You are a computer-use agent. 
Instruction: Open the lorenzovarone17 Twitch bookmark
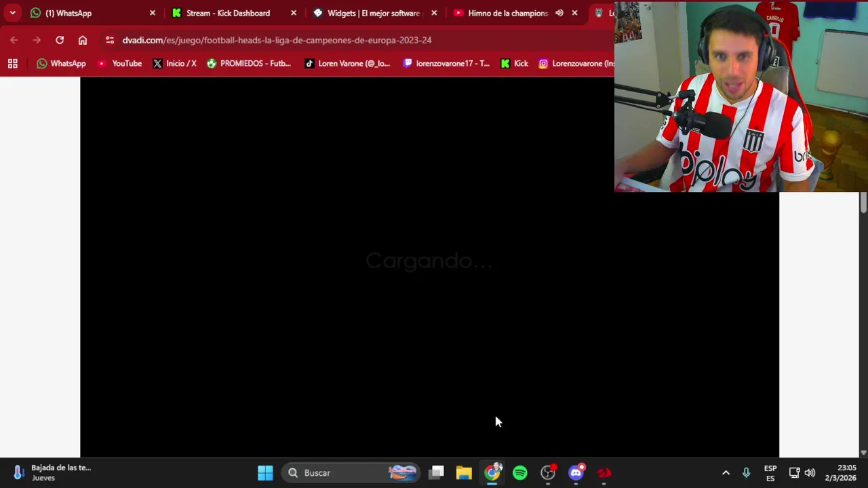[x=446, y=64]
